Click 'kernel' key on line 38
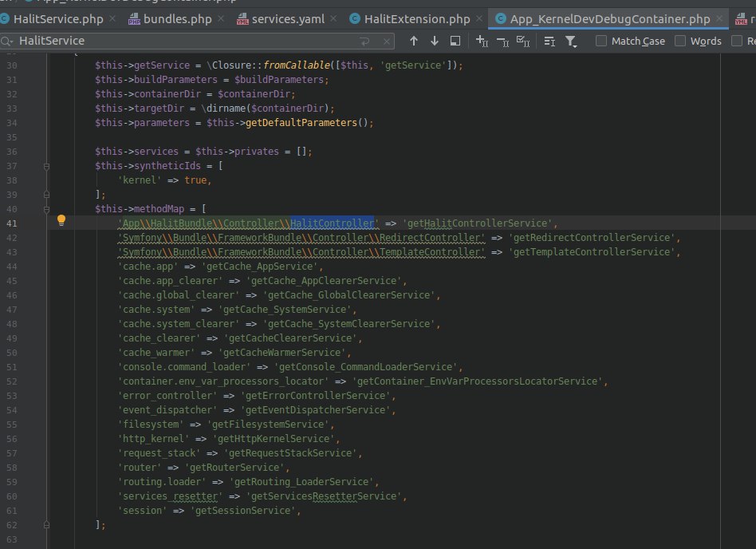756x549 pixels. click(140, 180)
